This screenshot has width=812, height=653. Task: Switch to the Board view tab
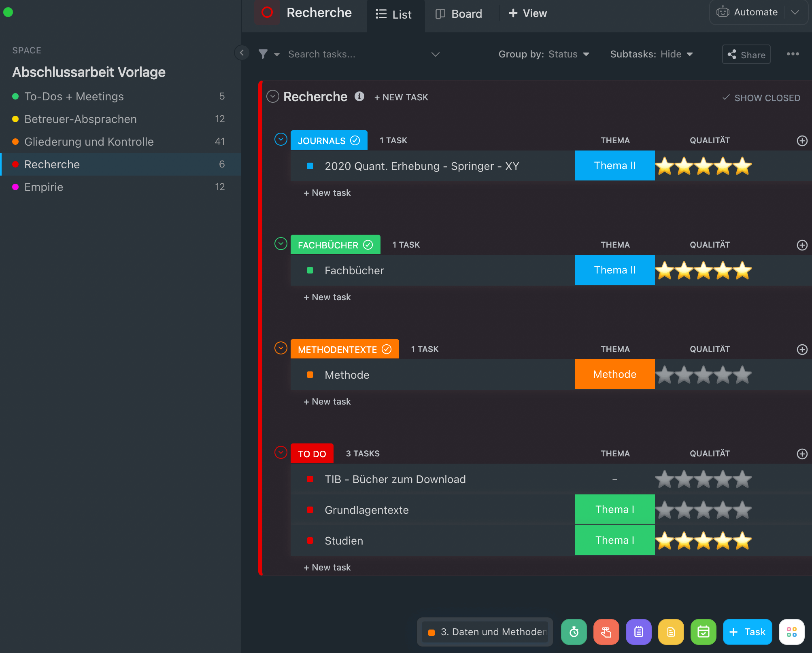(x=459, y=14)
